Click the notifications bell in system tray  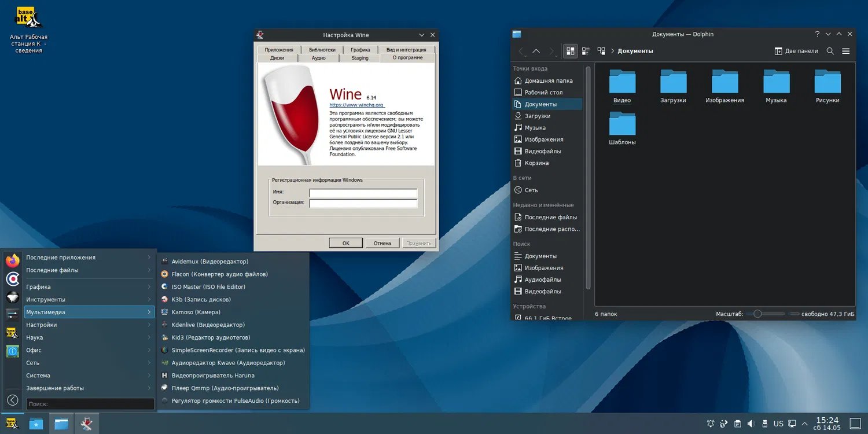pyautogui.click(x=711, y=424)
